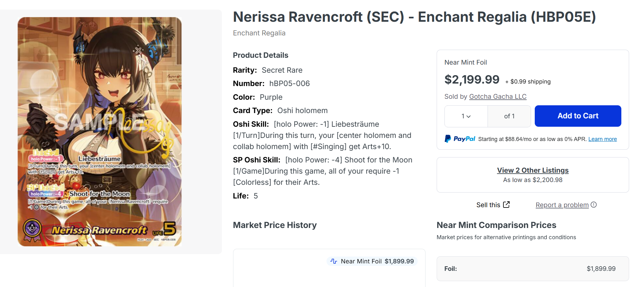Open View 2 Other Listings
The height and width of the screenshot is (287, 644).
tap(533, 170)
